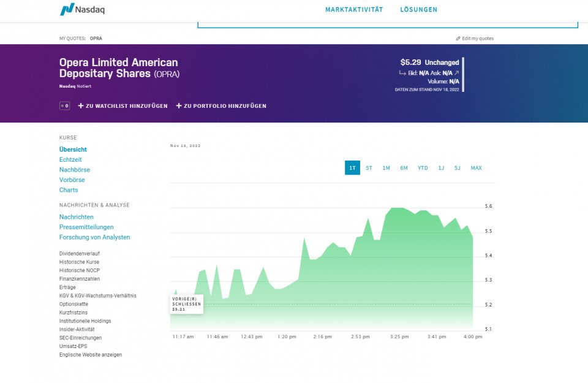
Task: Open the Vorbörse sidebar link
Action: click(72, 180)
